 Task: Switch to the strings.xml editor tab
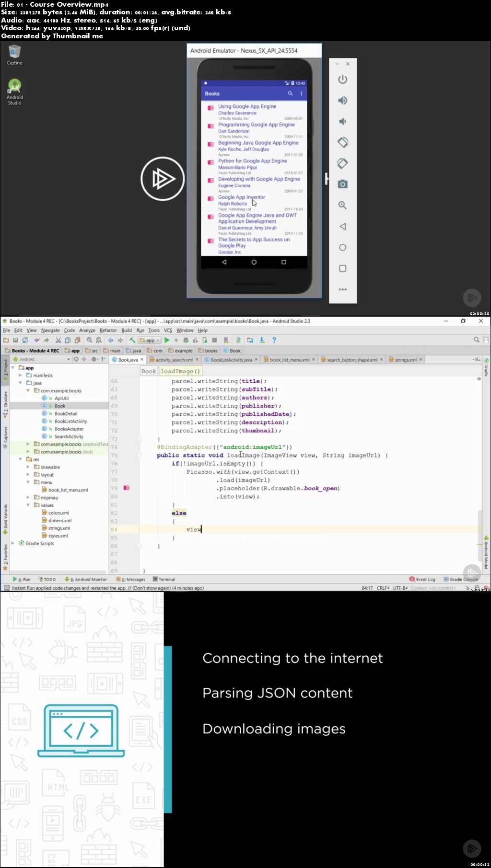pos(406,360)
